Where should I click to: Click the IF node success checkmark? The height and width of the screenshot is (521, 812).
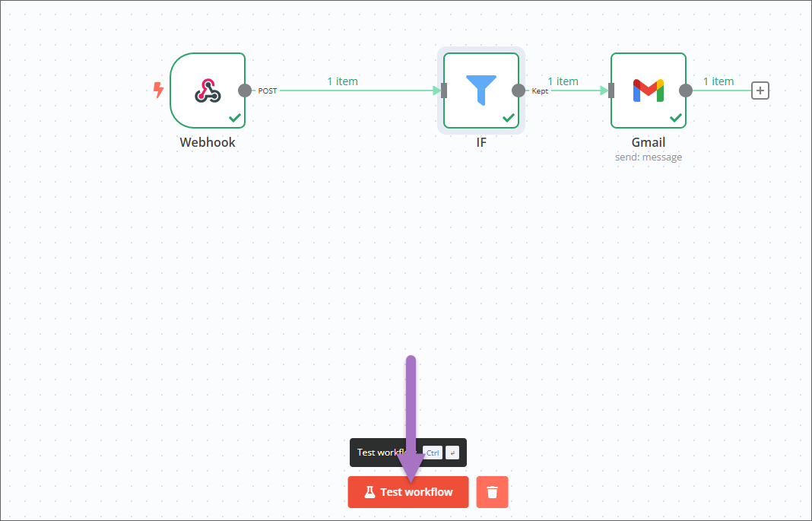click(x=508, y=118)
